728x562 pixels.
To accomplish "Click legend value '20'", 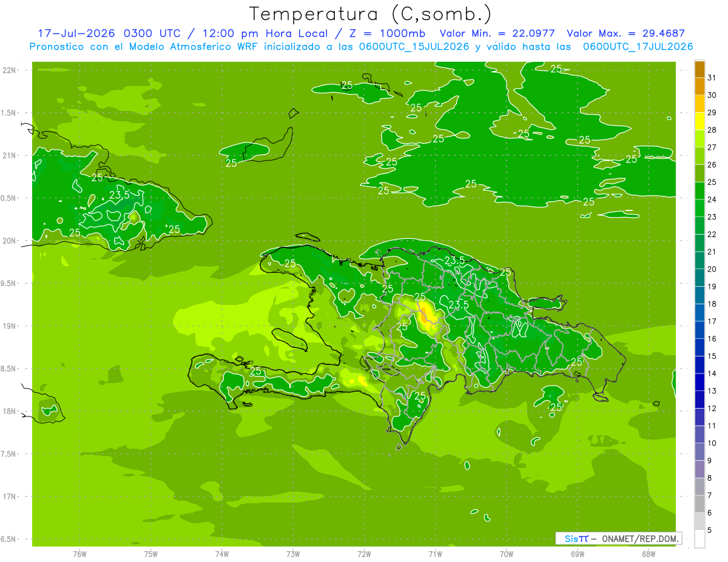I will [x=712, y=269].
